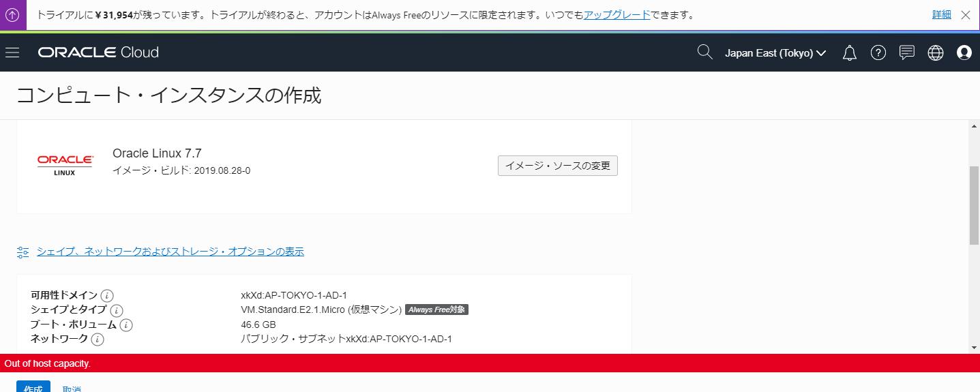Click the アップグレード link in banner
Image resolution: width=980 pixels, height=392 pixels.
[617, 14]
